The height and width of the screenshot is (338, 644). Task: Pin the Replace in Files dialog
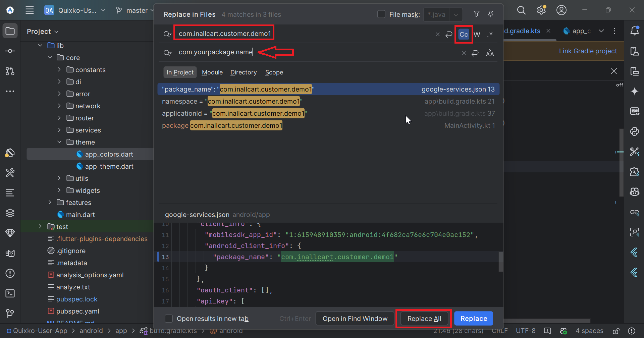point(491,14)
